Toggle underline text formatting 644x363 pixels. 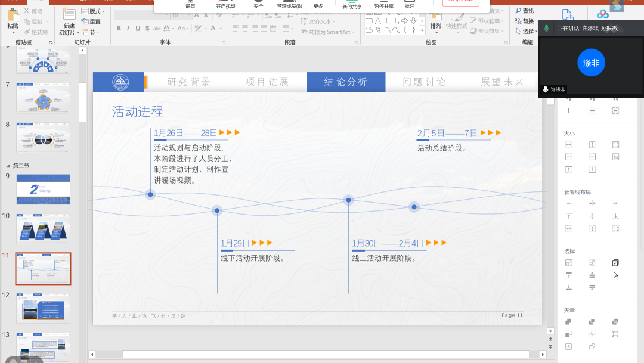pos(138,28)
